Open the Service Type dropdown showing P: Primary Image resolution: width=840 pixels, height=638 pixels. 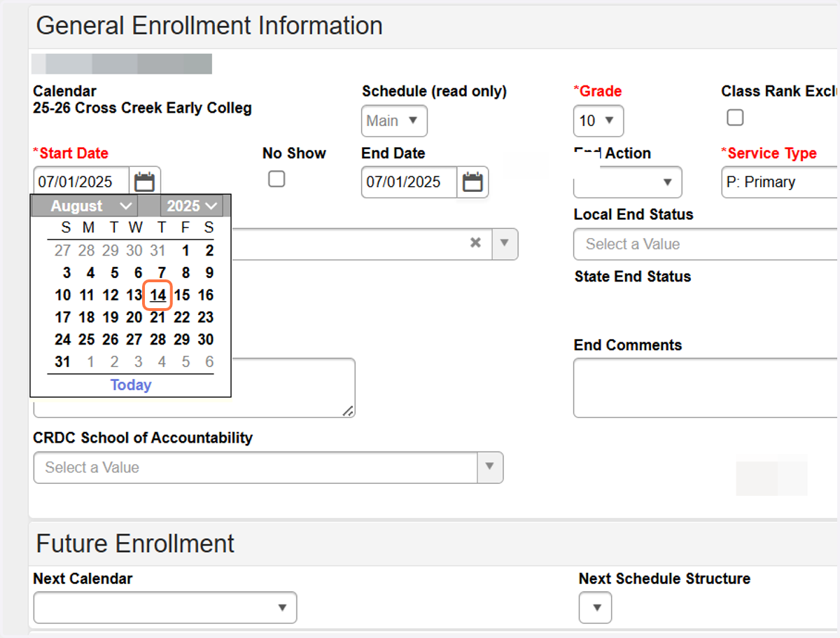pyautogui.click(x=780, y=182)
